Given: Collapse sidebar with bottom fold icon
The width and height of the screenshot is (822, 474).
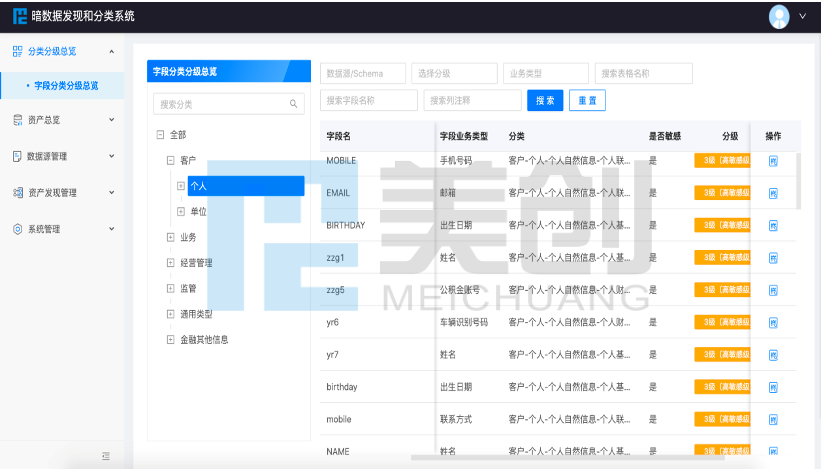Looking at the screenshot, I should (106, 456).
